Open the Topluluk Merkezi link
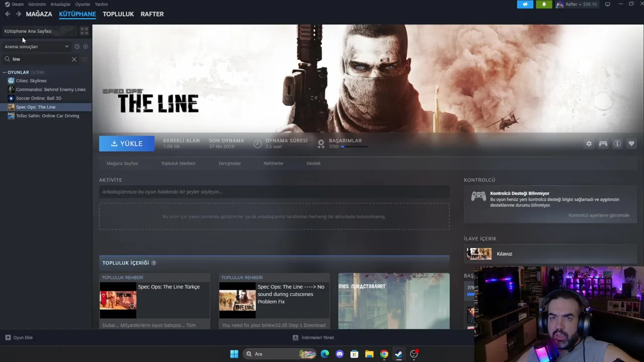 178,163
